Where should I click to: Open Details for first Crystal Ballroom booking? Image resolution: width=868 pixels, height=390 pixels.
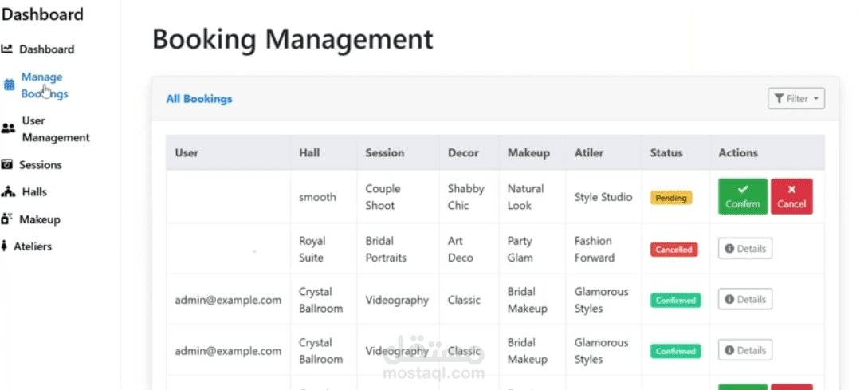[x=744, y=300]
